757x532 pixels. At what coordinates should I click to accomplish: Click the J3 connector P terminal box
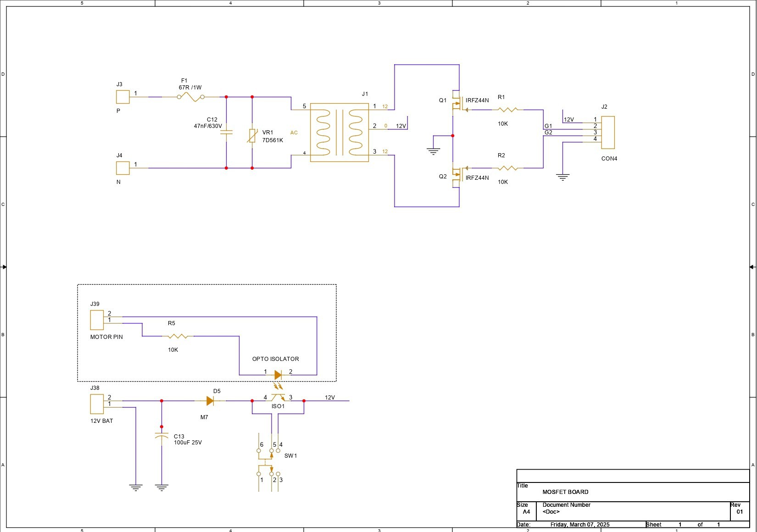(122, 97)
